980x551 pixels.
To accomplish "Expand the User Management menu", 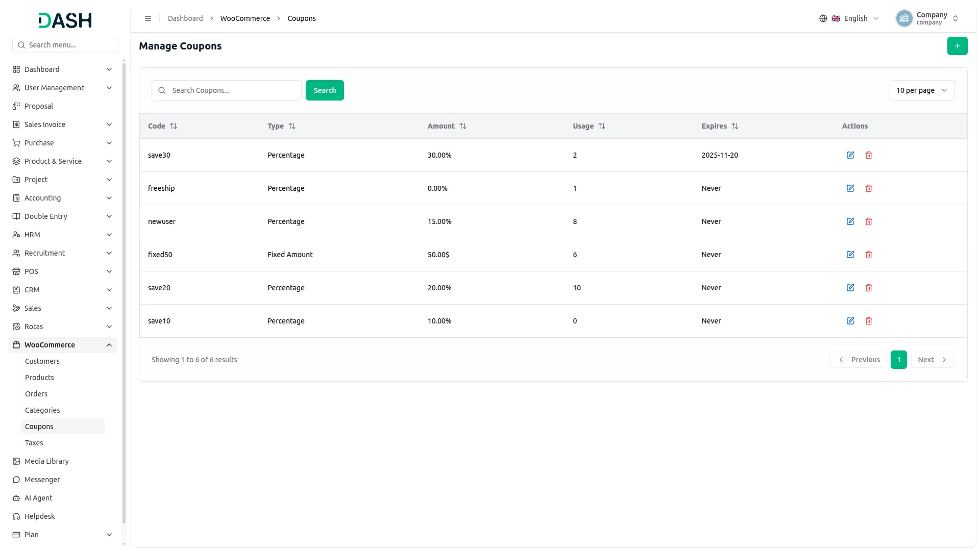I will pyautogui.click(x=63, y=88).
